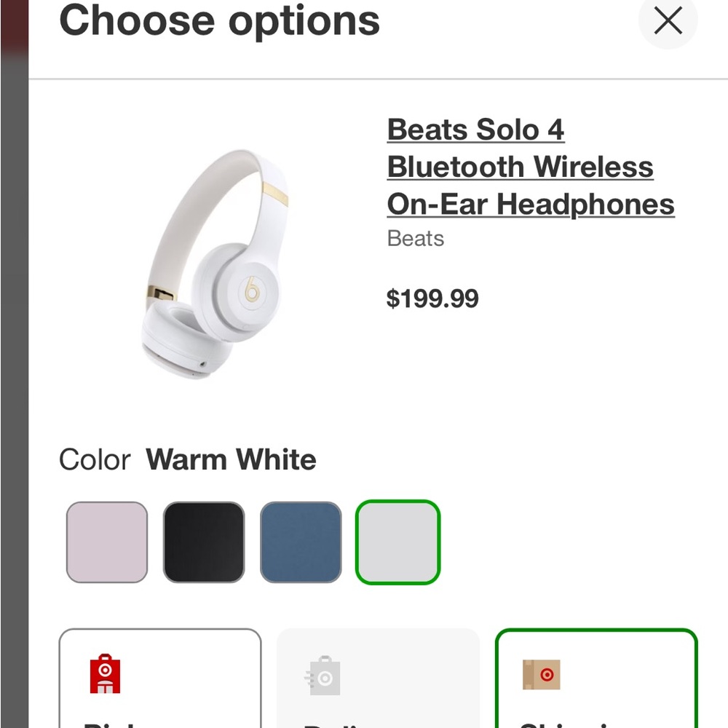Click the red Pickup store icon

coord(105,673)
